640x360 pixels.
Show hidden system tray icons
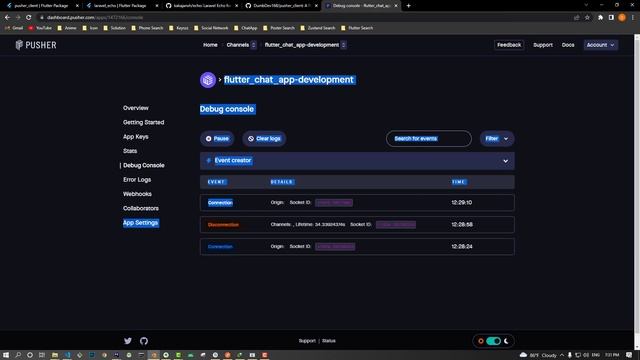(562, 355)
